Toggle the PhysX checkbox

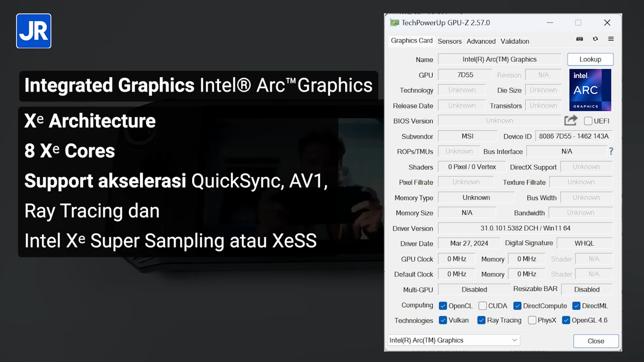coord(532,320)
